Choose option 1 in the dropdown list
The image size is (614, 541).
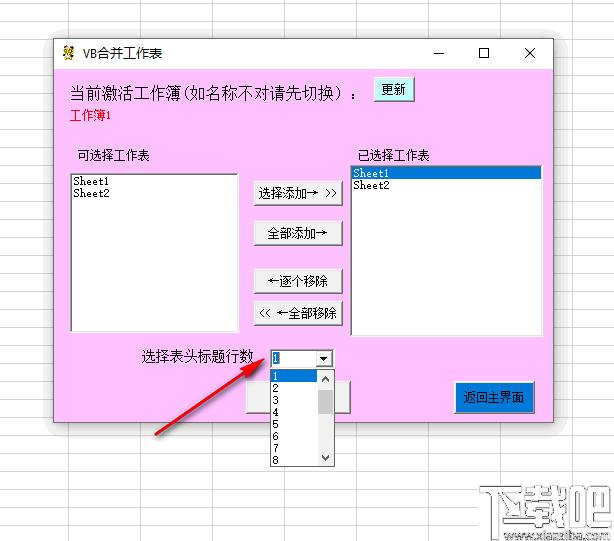[x=294, y=376]
